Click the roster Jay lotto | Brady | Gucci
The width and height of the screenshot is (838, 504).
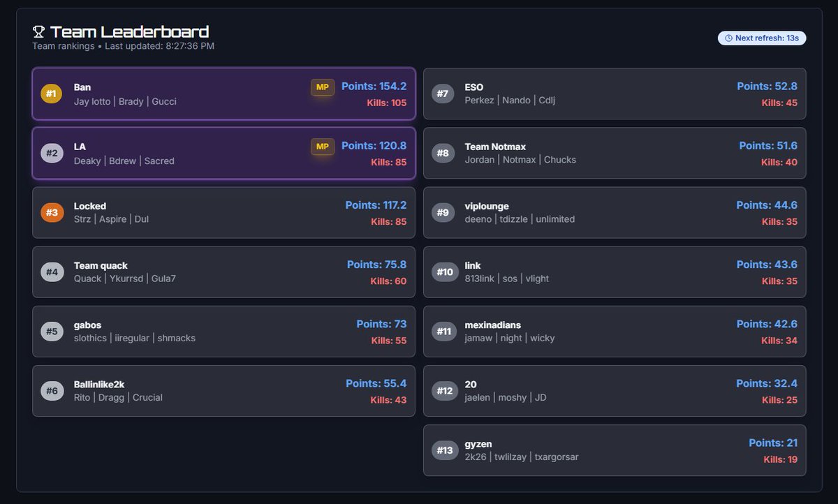click(x=125, y=101)
